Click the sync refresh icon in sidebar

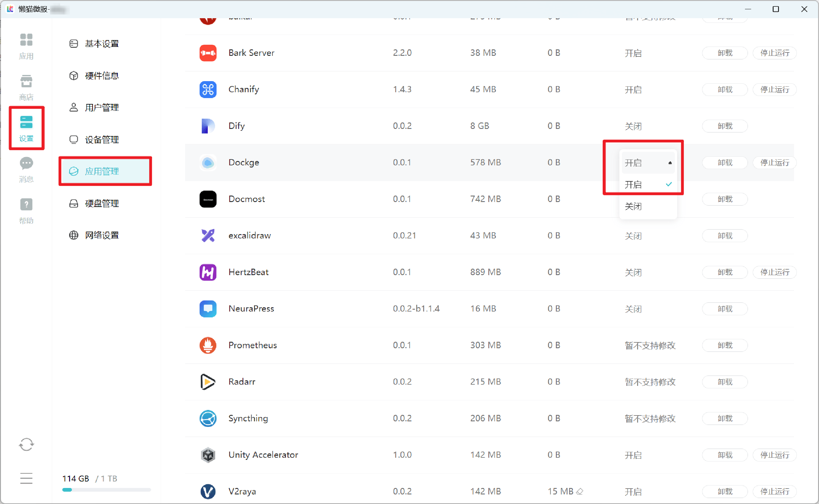pyautogui.click(x=26, y=444)
